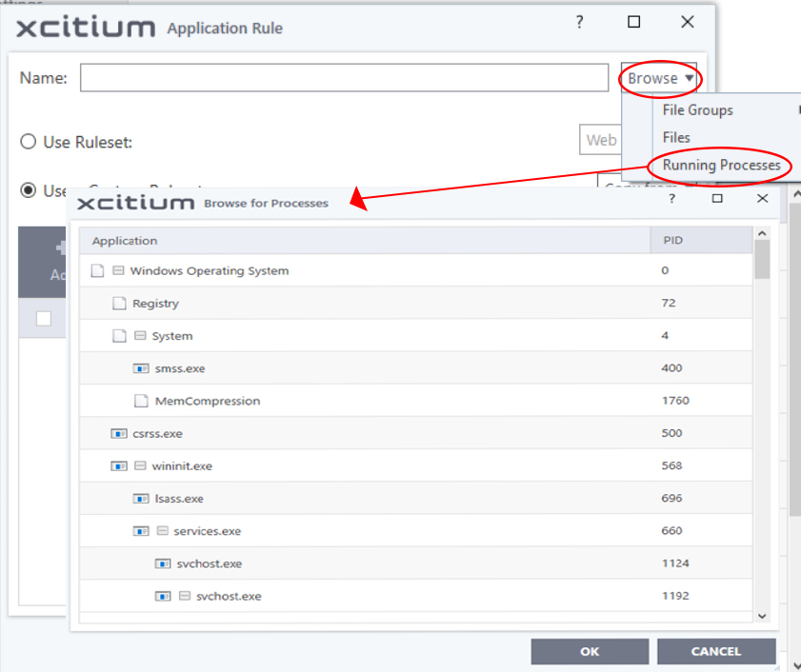Open help in Browse for Processes dialog
Viewport: 801px width, 672px height.
[671, 199]
